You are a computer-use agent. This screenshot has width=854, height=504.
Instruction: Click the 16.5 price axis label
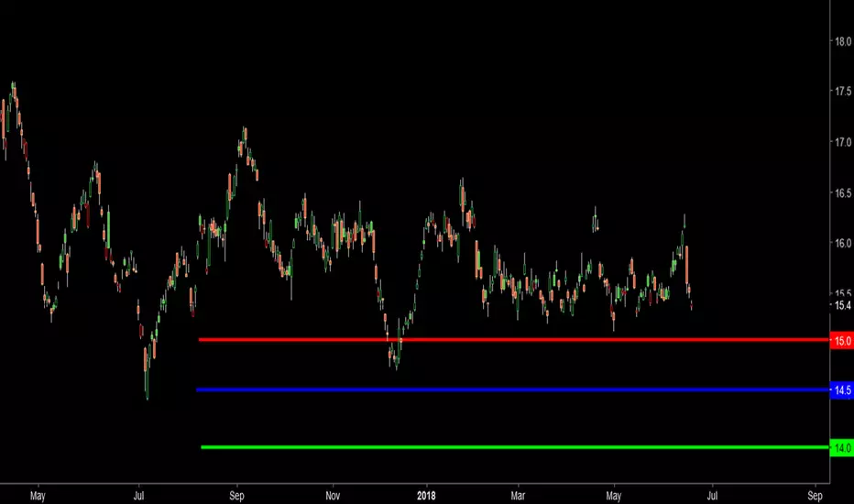click(843, 192)
